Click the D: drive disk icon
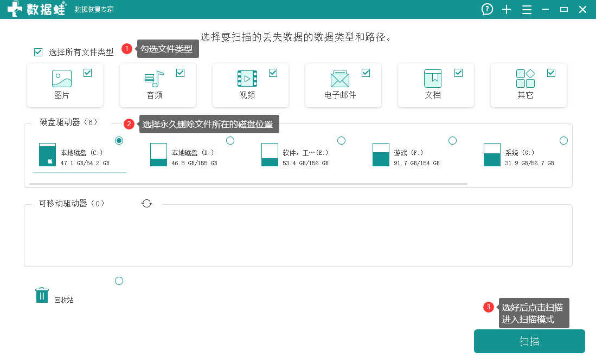596x364 pixels. (x=158, y=154)
